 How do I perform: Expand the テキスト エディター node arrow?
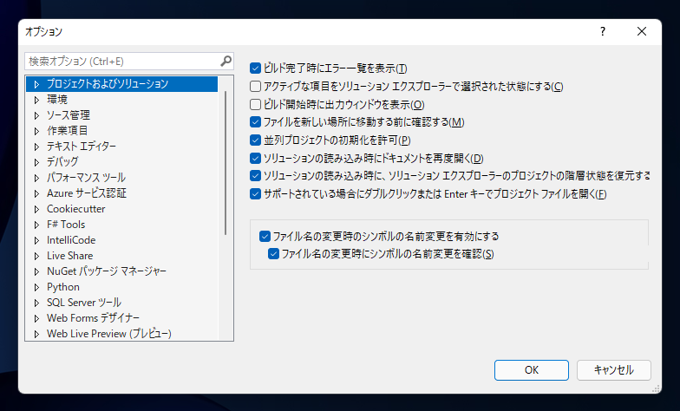click(x=36, y=147)
